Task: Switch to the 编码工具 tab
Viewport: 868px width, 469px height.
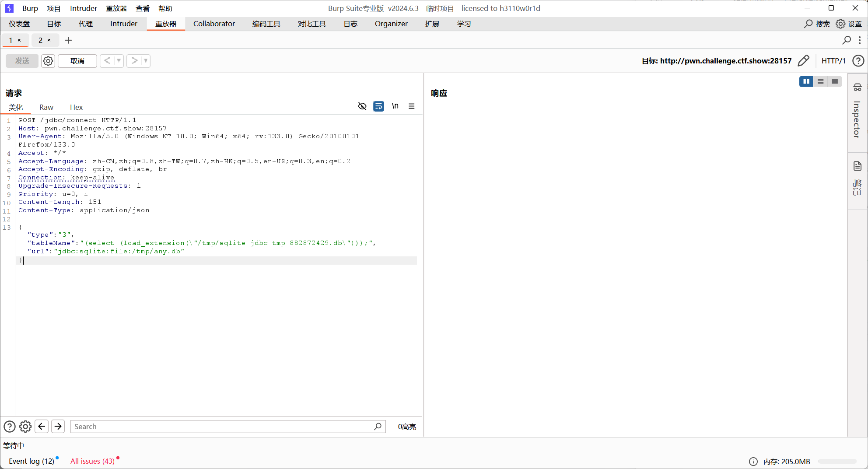Action: pyautogui.click(x=266, y=24)
